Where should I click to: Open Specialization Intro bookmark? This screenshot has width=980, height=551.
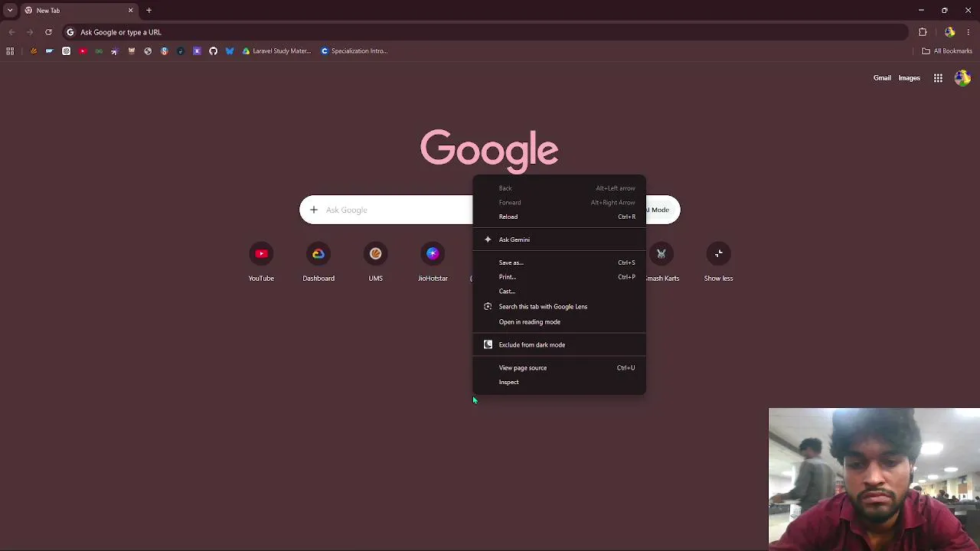354,51
